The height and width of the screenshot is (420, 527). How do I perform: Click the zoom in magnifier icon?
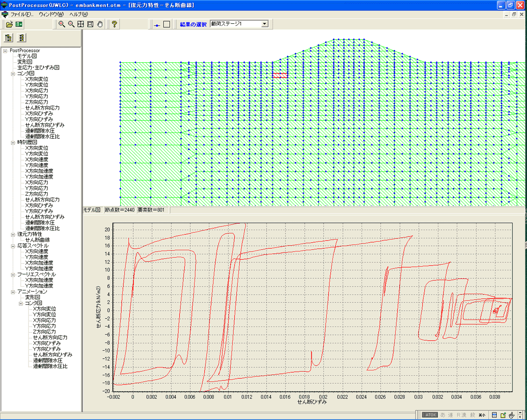[61, 24]
